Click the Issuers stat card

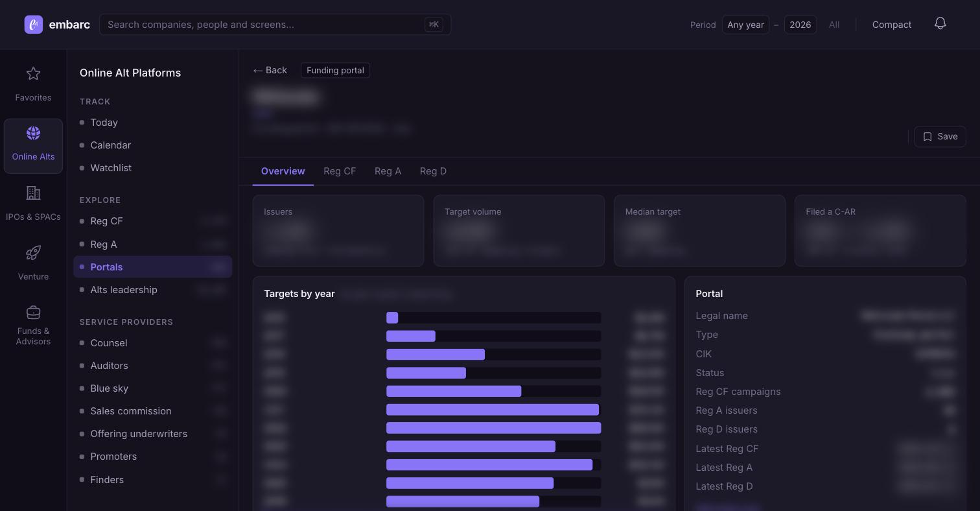338,231
